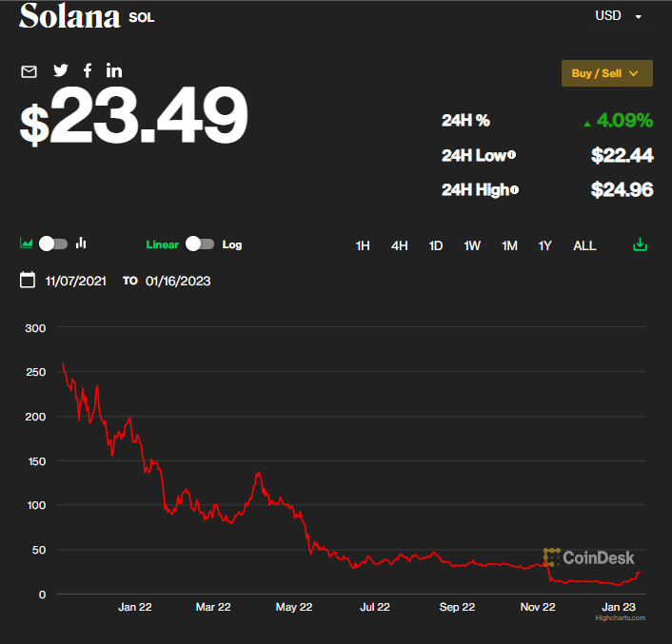Toggle Linear/Log scale switch
The height and width of the screenshot is (644, 672).
[200, 244]
